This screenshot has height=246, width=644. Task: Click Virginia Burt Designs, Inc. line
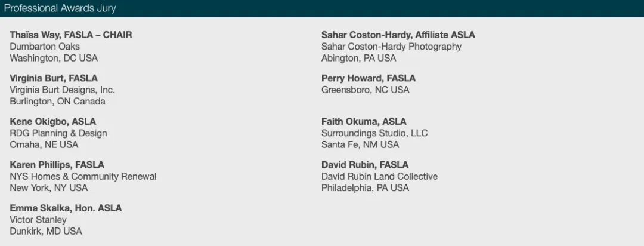click(63, 90)
